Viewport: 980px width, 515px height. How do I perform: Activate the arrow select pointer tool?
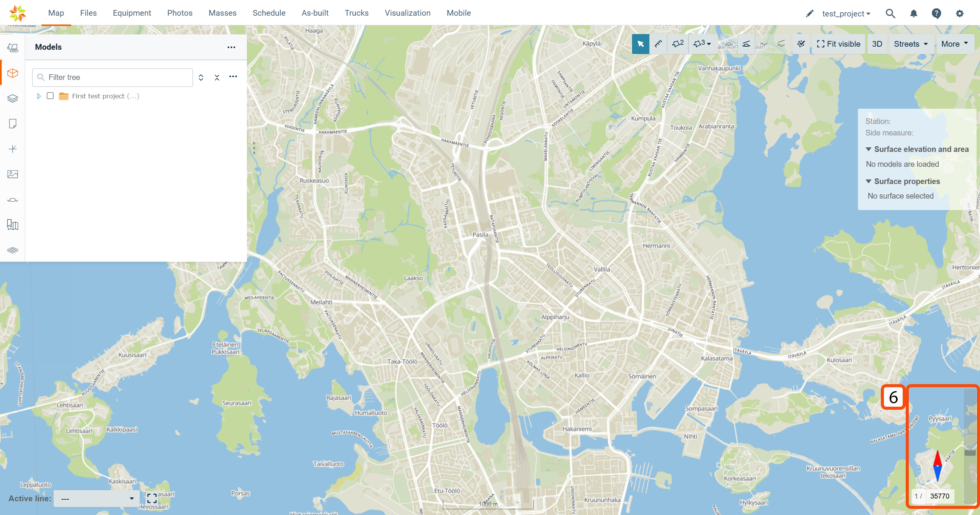point(640,44)
